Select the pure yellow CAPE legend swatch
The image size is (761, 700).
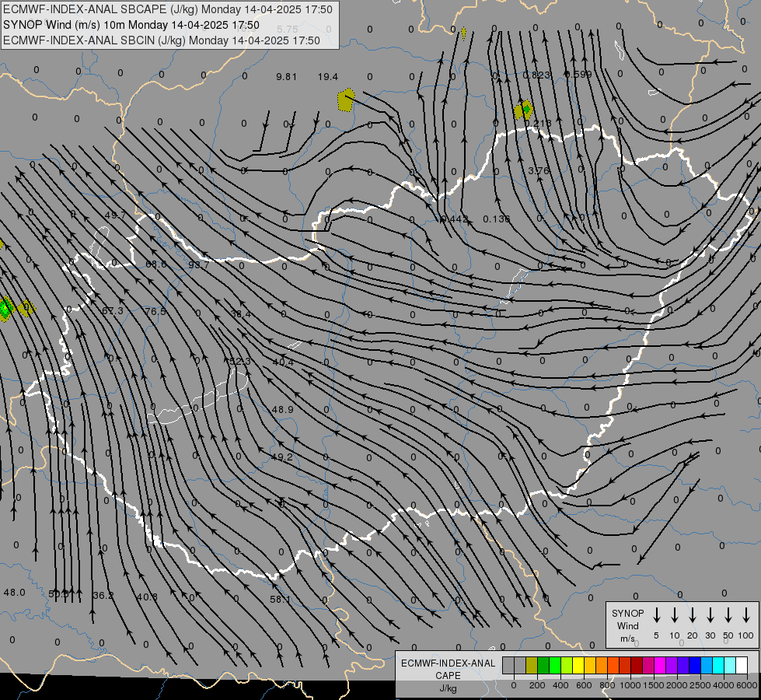578,666
